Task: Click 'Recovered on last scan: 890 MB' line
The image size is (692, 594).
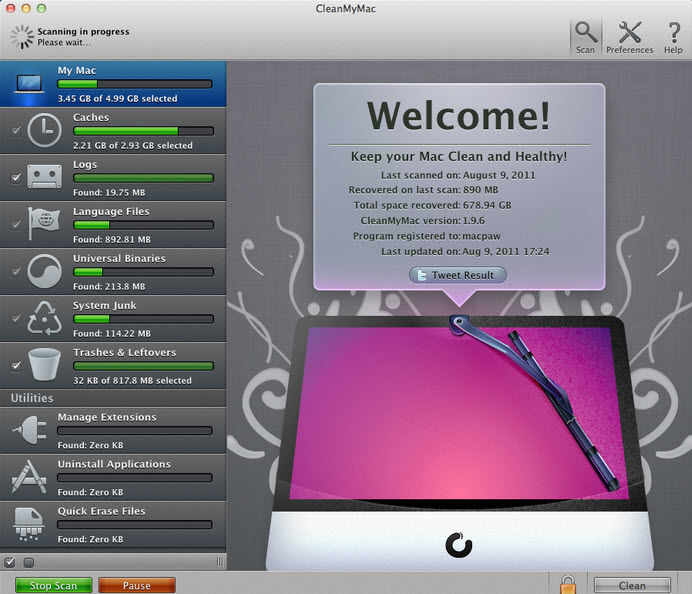Action: pyautogui.click(x=423, y=190)
